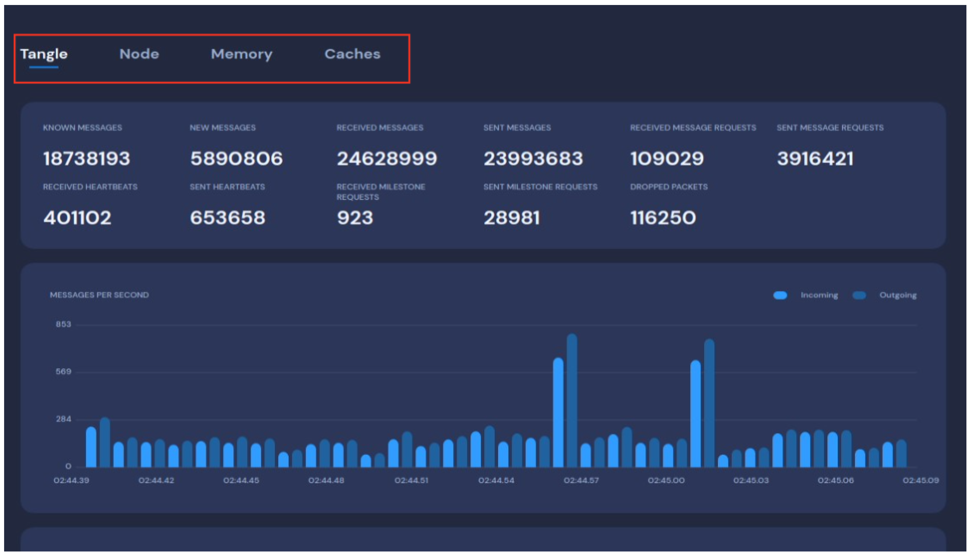This screenshot has height=560, width=972.
Task: Click the Sent Messages value 23993683
Action: 533,158
